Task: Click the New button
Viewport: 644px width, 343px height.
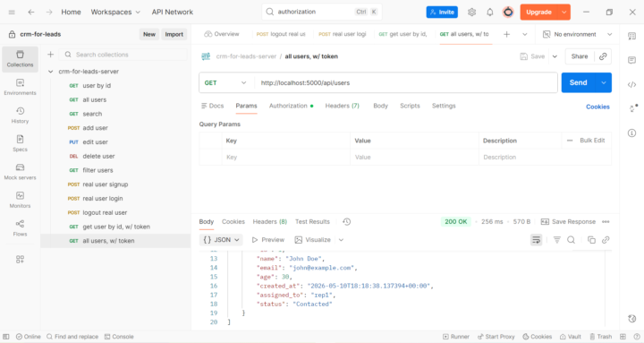Action: tap(149, 34)
